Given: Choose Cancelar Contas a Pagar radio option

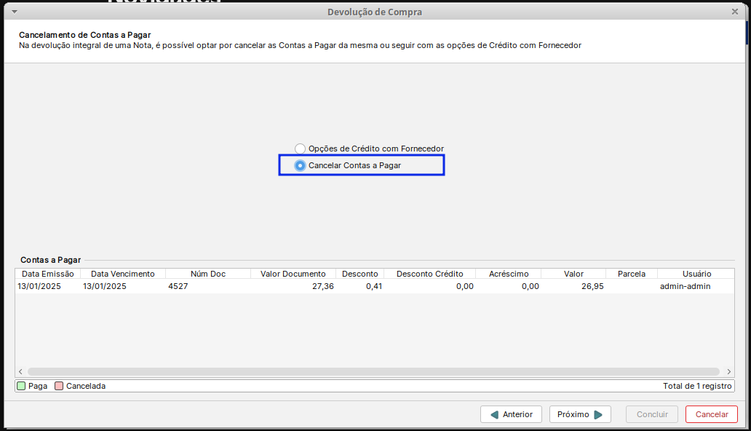Looking at the screenshot, I should coord(300,165).
